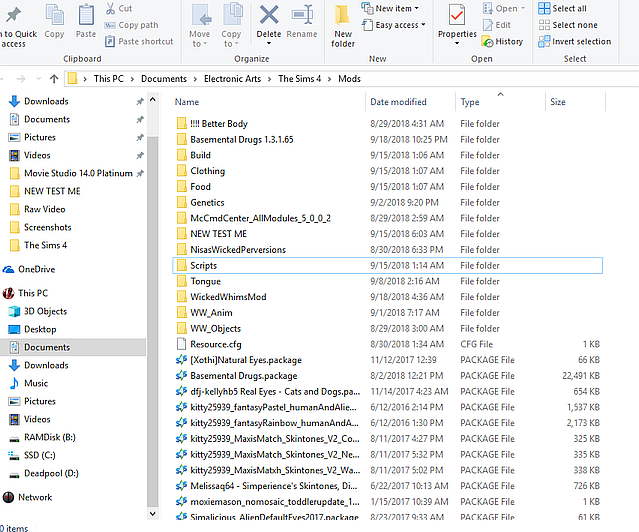Select Pictures in Quick access list
The image size is (639, 532).
(40, 137)
